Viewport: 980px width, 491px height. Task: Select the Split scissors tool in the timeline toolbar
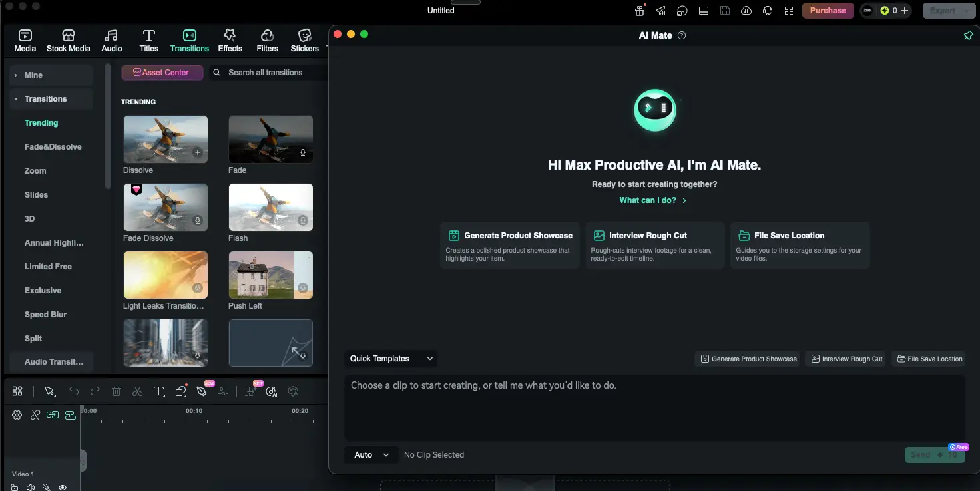(x=138, y=391)
